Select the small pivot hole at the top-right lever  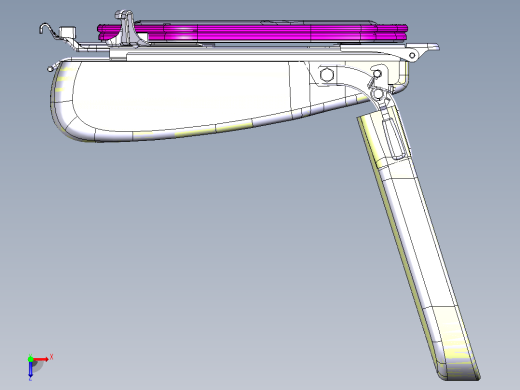coord(412,55)
